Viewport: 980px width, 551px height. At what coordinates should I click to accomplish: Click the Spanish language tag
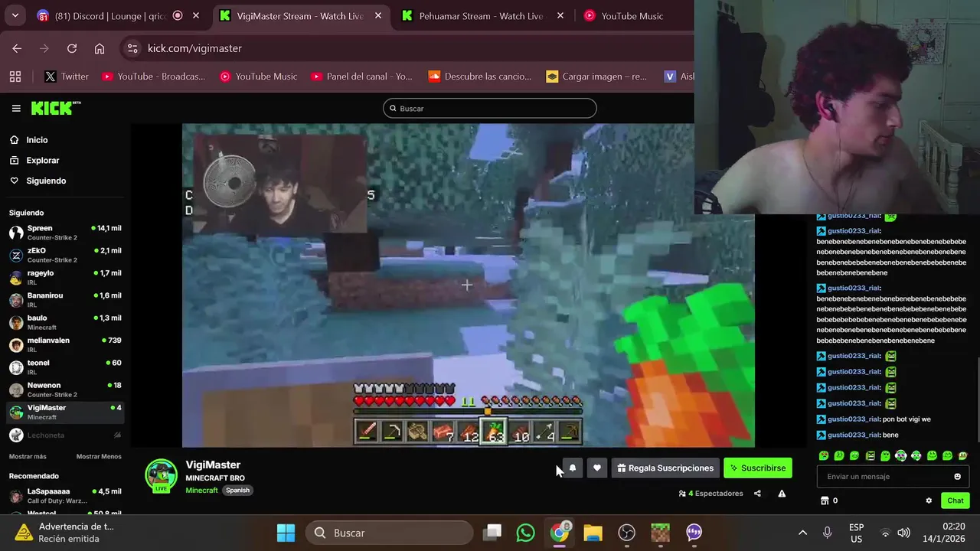237,491
